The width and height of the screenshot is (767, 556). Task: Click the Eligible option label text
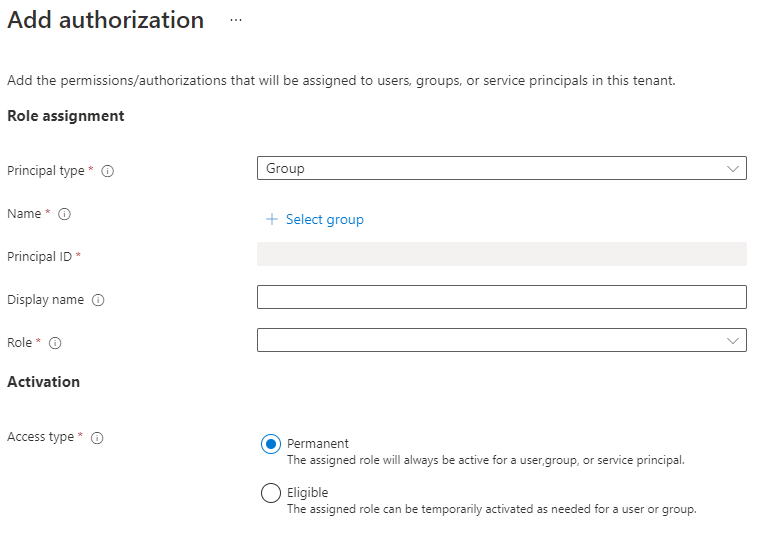click(x=308, y=492)
